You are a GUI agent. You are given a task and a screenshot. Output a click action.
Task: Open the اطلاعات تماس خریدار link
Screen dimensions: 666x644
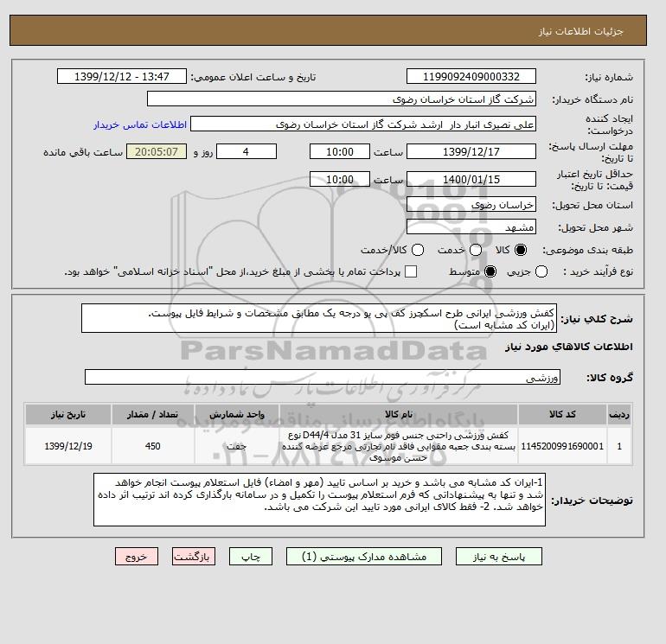click(x=140, y=124)
